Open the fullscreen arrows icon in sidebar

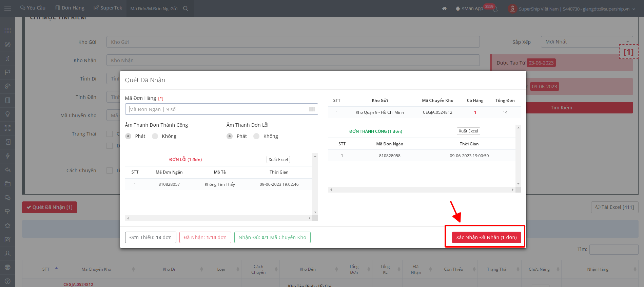pyautogui.click(x=7, y=128)
